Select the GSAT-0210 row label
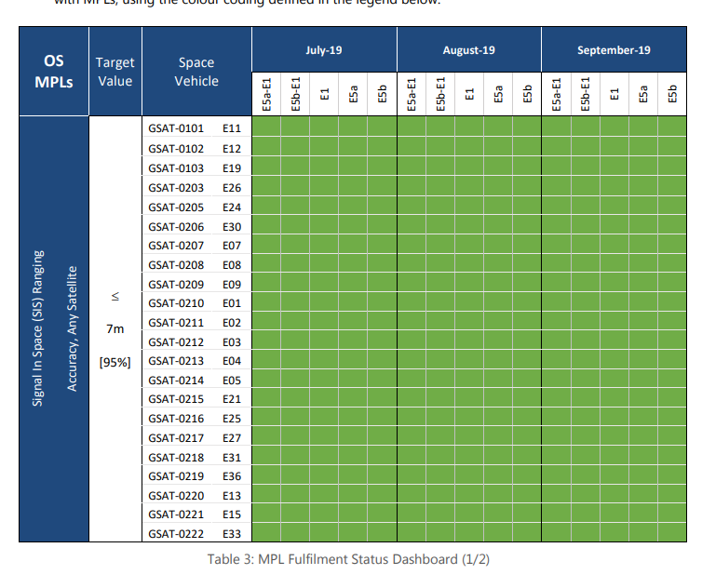Viewport: 702px width, 588px height. (176, 303)
